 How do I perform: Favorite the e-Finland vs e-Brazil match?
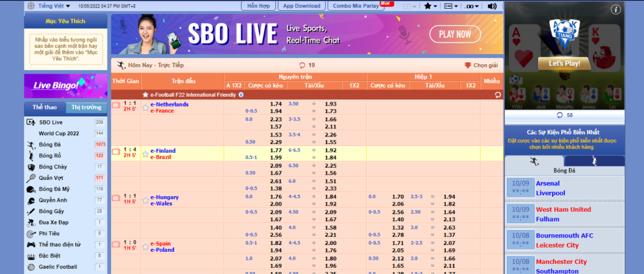[145, 154]
